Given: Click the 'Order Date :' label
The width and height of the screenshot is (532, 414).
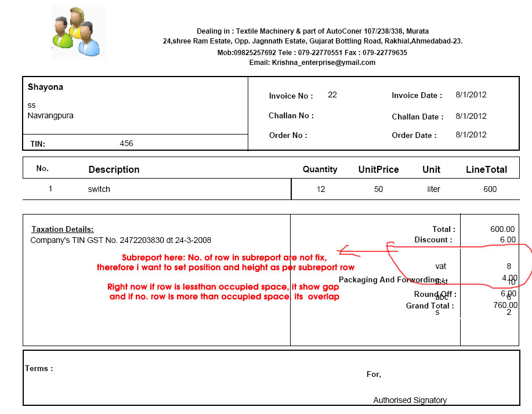Looking at the screenshot, I should pos(414,135).
